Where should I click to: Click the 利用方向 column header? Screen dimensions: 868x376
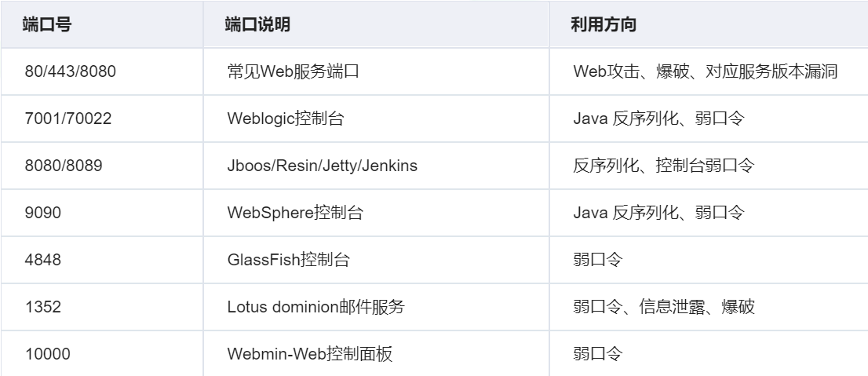coord(709,24)
